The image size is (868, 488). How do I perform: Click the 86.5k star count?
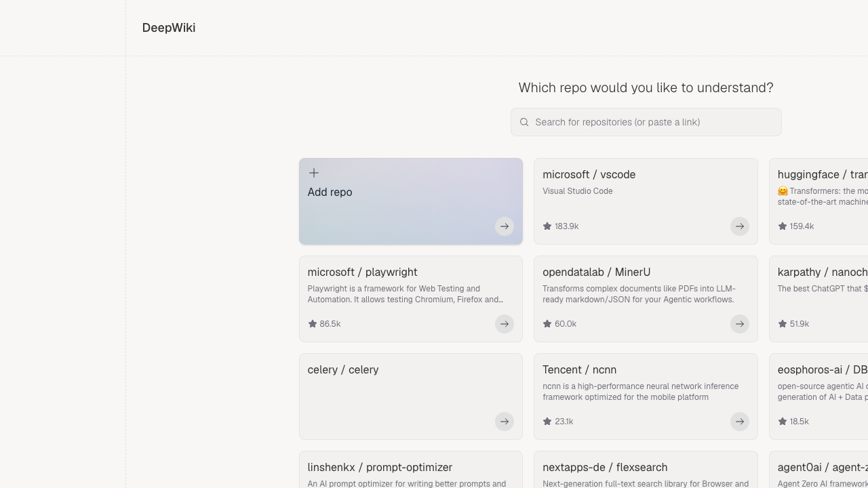330,324
